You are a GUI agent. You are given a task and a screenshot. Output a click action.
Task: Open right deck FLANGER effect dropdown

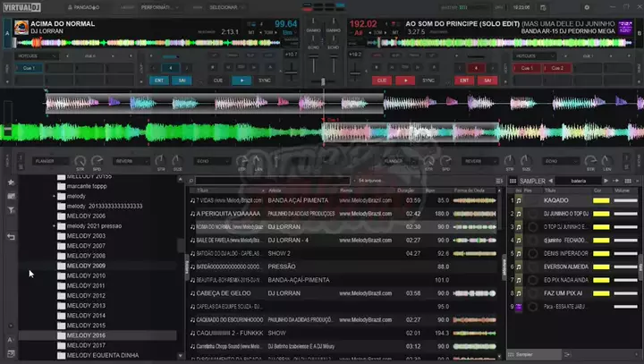click(x=399, y=161)
